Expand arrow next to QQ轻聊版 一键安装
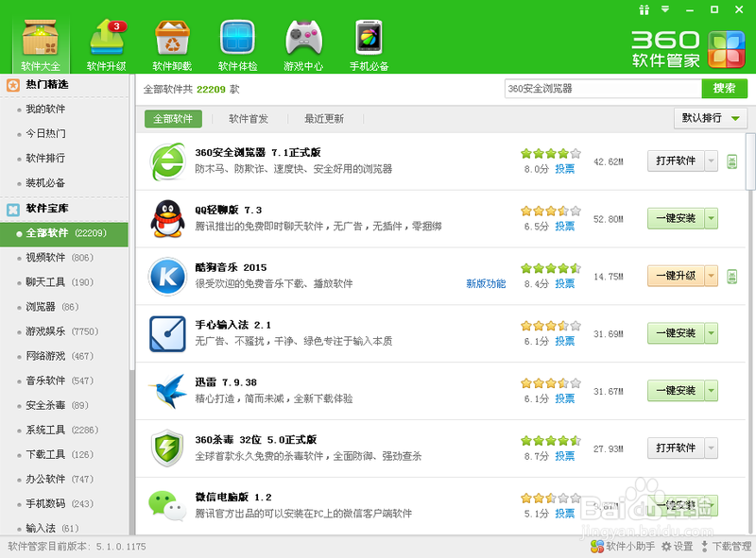Viewport: 756px width, 558px height. pos(712,218)
